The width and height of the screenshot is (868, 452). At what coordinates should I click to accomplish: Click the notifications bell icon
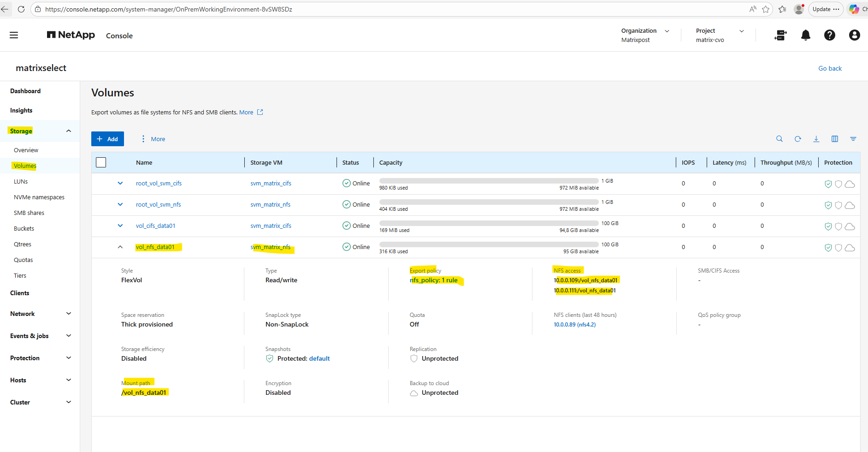(805, 35)
